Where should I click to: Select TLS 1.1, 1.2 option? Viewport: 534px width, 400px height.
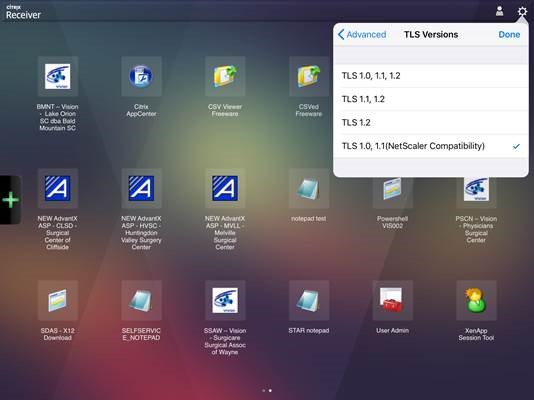431,99
